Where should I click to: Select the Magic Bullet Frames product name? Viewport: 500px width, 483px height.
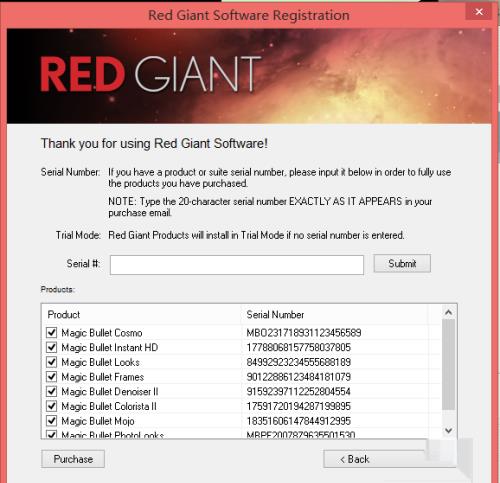(x=103, y=377)
